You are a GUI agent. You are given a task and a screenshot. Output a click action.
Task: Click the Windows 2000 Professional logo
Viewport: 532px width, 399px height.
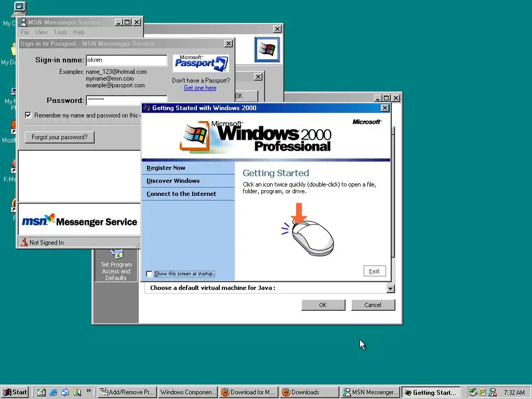[x=256, y=136]
